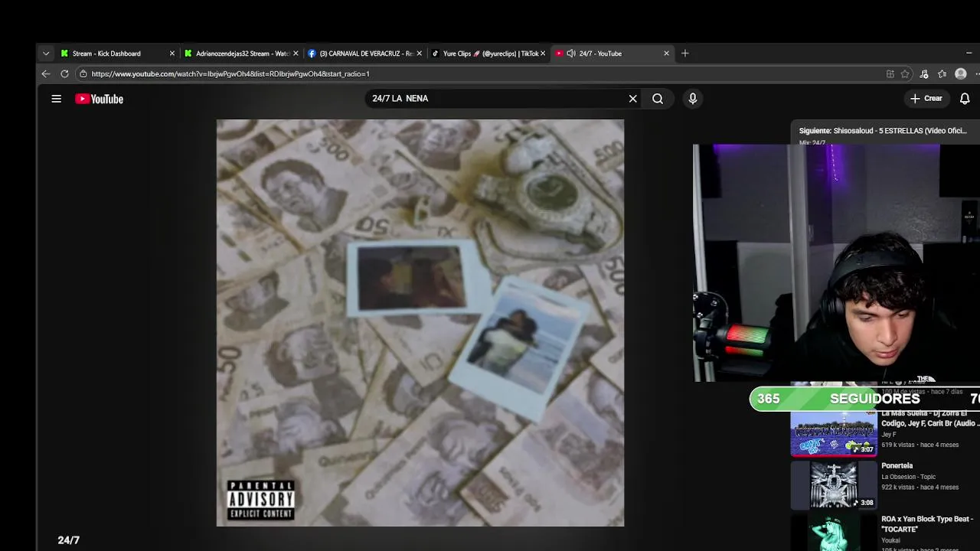Click the album art video player

(x=420, y=323)
